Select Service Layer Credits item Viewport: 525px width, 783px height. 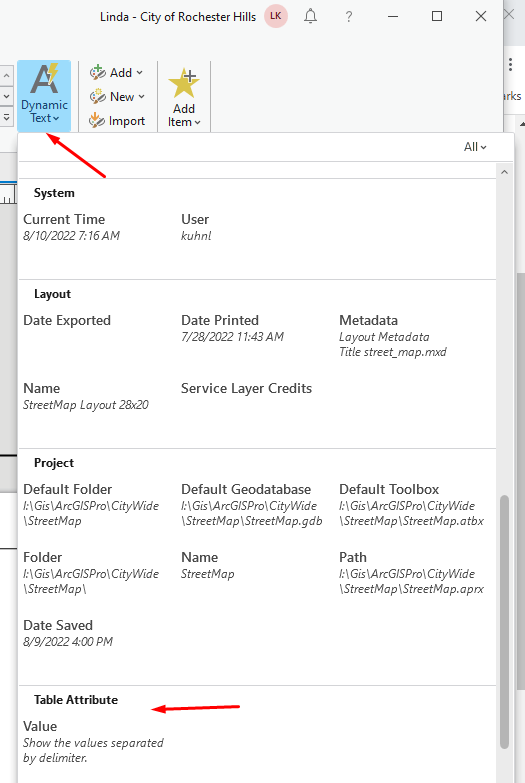click(x=246, y=389)
